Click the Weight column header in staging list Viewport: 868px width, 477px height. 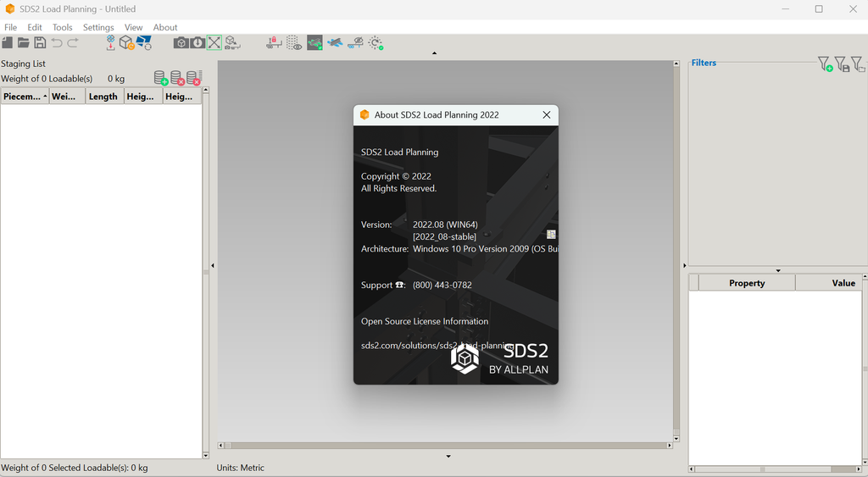click(67, 97)
